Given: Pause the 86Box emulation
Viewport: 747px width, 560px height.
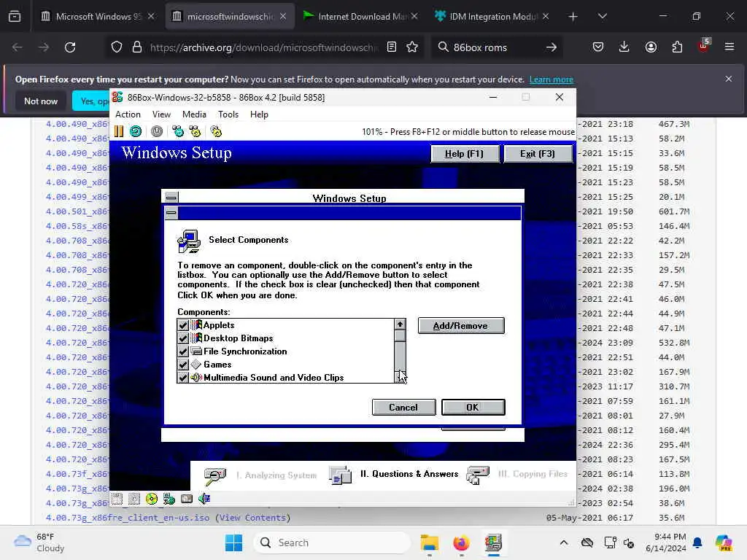Looking at the screenshot, I should tap(119, 131).
